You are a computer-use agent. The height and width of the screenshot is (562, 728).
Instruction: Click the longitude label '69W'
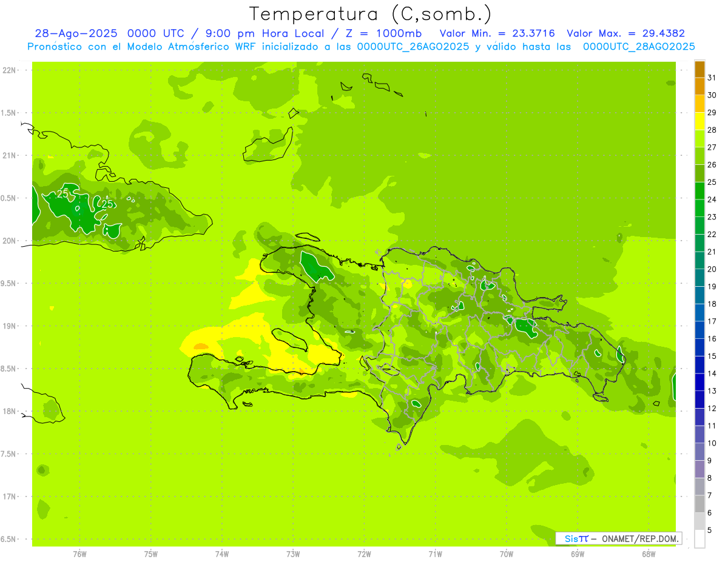click(577, 554)
